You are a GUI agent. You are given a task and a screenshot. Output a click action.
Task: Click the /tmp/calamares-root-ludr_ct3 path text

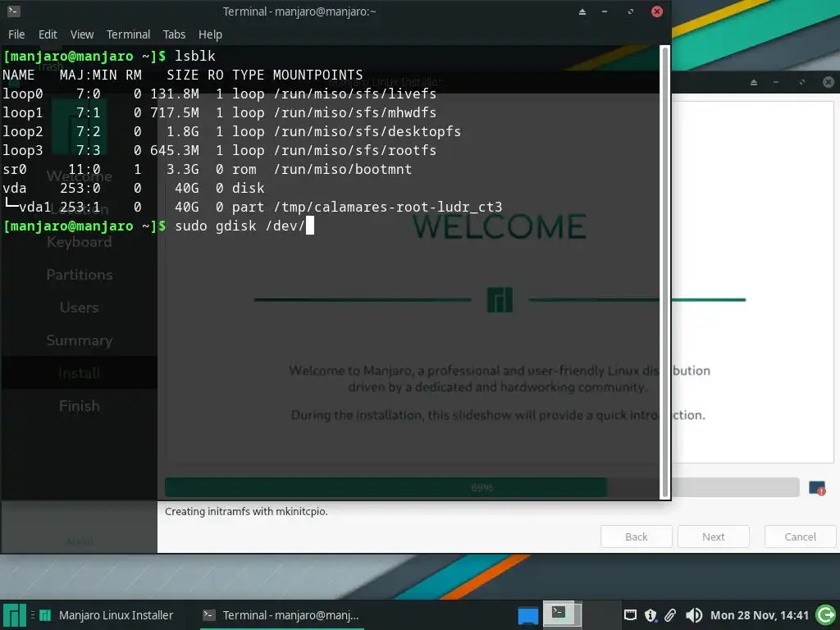[x=388, y=207]
